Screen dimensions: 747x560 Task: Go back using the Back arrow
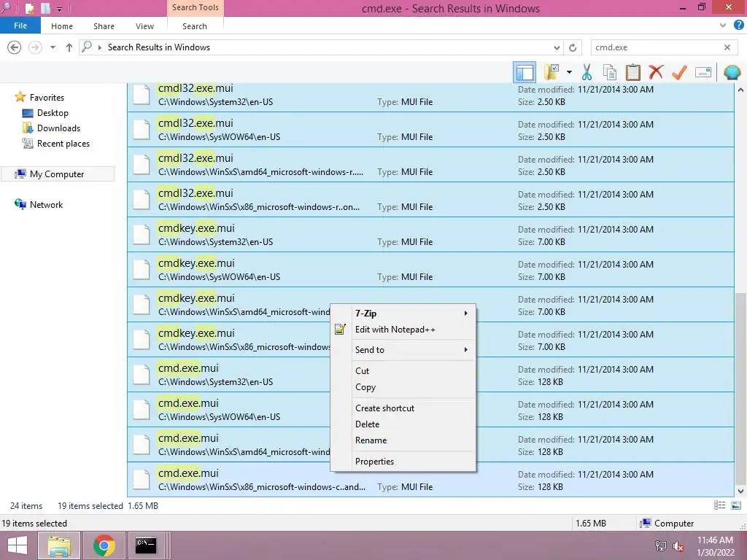coord(15,47)
